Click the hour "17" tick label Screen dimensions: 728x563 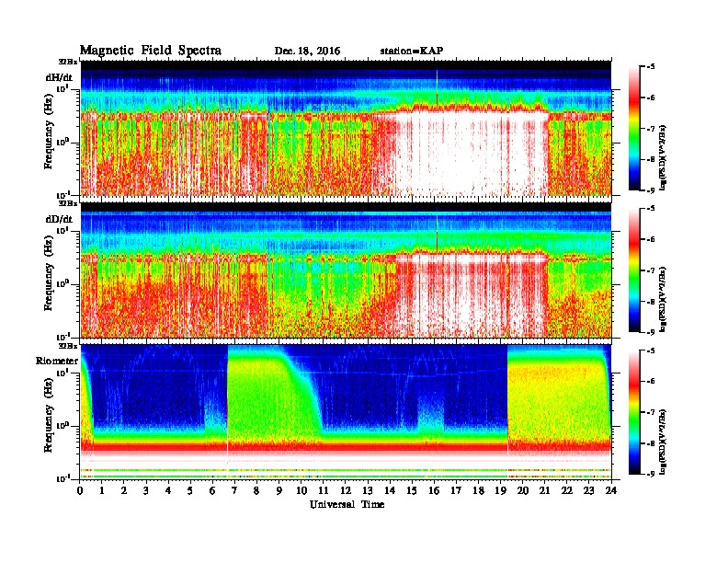click(456, 490)
